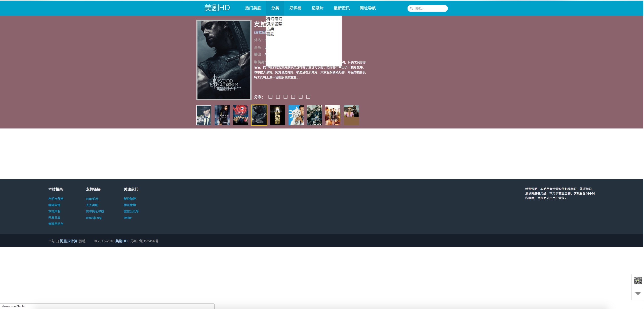This screenshot has height=309, width=644.
Task: Open the 管理员后台 footer link
Action: pos(56,224)
